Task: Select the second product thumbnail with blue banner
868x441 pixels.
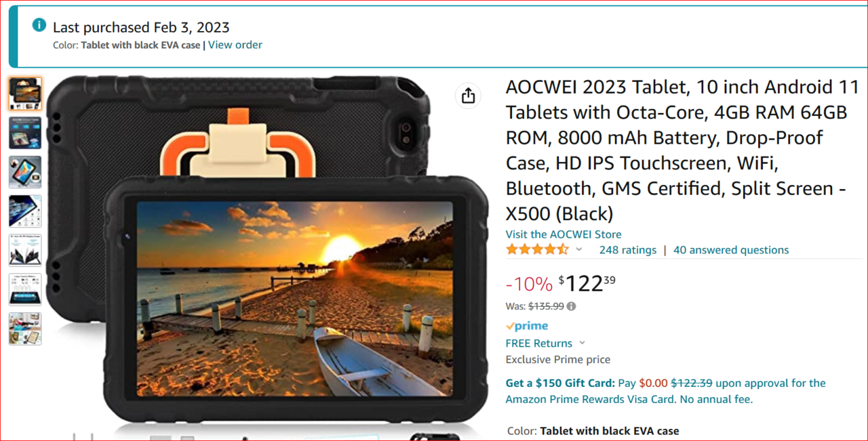Action: [25, 133]
